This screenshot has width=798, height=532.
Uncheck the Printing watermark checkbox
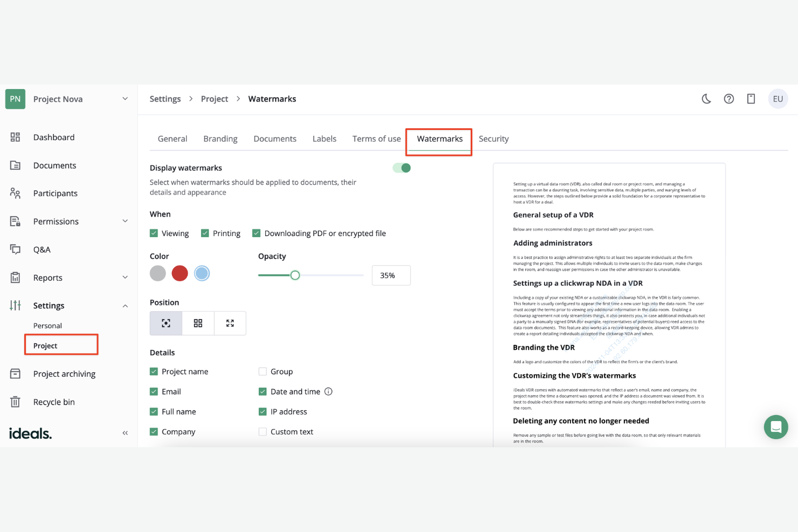coord(205,233)
